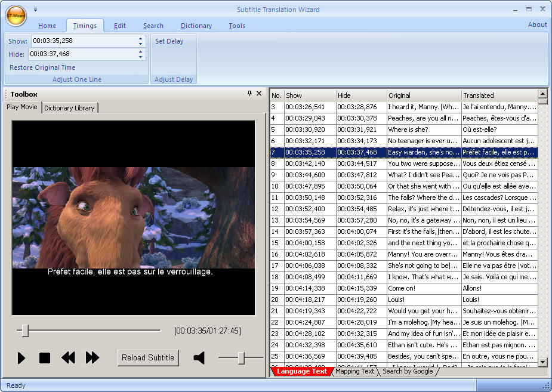Viewport: 552px width, 392px height.
Task: Click the About link
Action: [537, 24]
